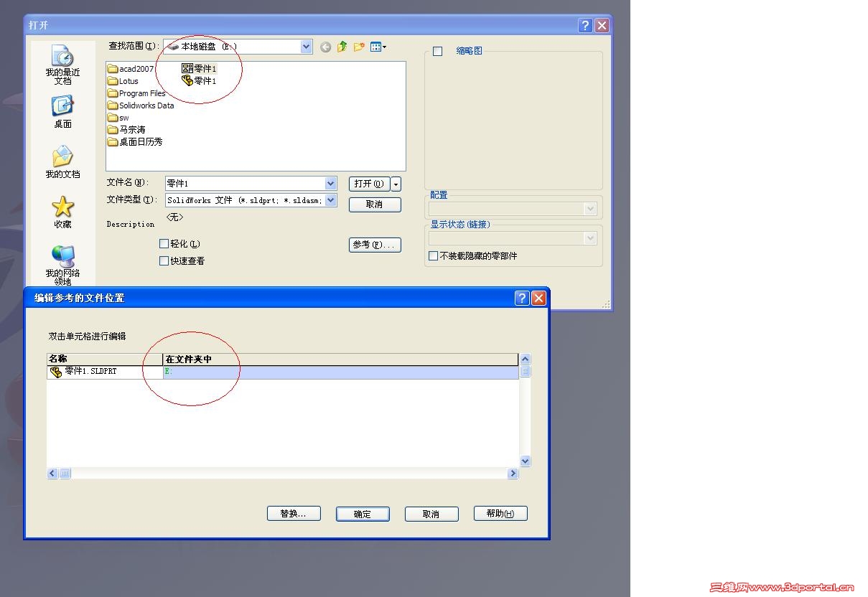
Task: Select the Solidworks Data folder
Action: (x=141, y=105)
